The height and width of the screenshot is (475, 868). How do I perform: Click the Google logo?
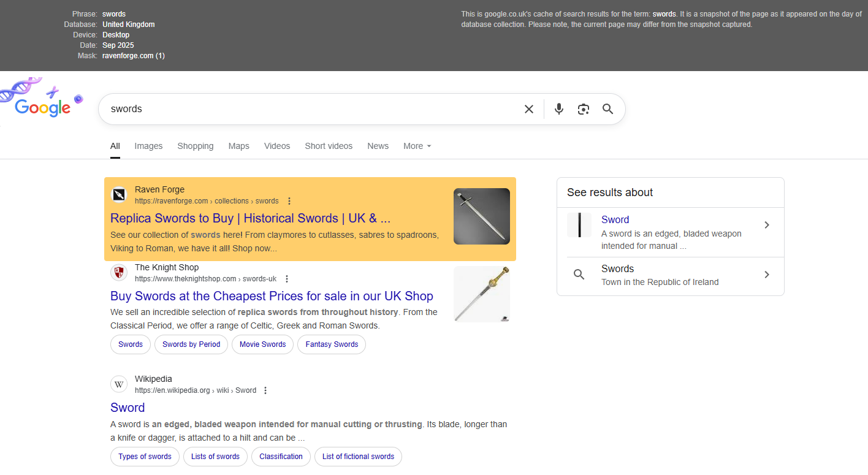(42, 108)
